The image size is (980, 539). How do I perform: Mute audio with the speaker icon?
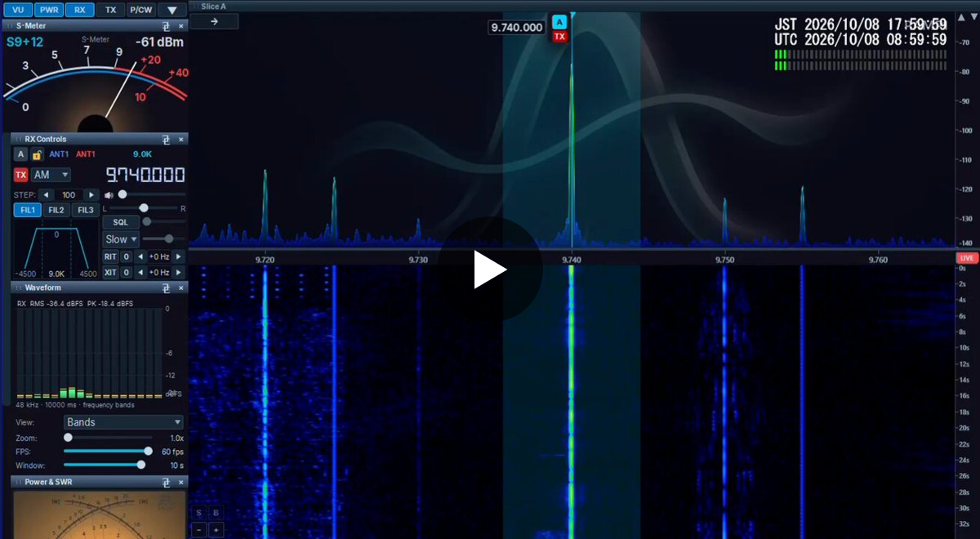(x=109, y=195)
